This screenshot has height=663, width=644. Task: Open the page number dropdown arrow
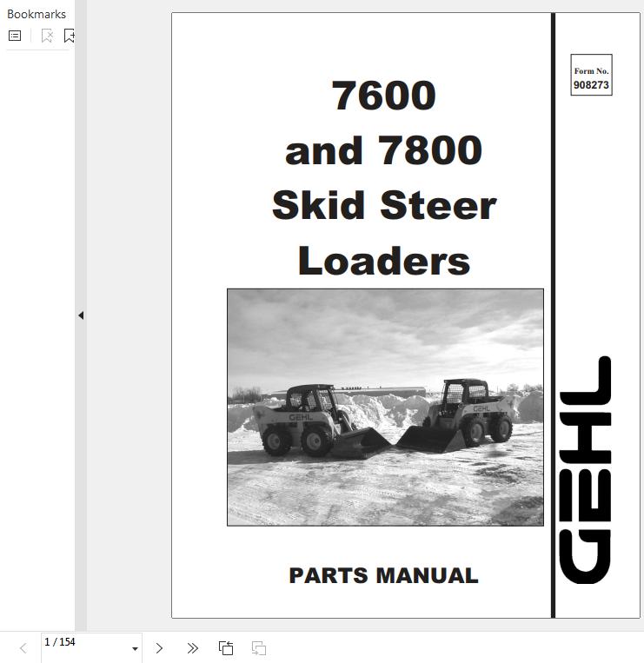tap(135, 648)
